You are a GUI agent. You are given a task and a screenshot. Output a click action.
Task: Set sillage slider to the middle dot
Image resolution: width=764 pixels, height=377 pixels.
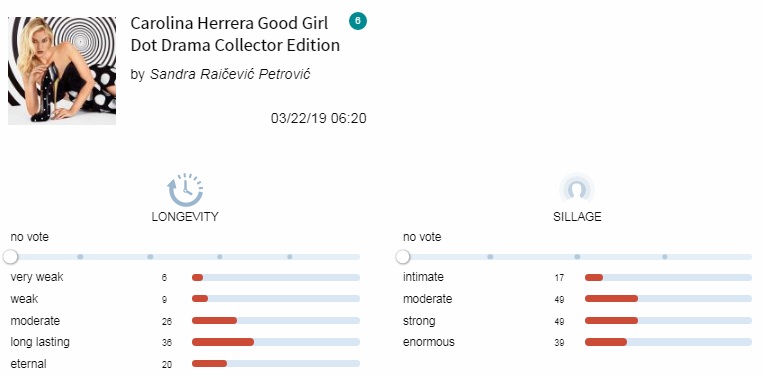(577, 257)
